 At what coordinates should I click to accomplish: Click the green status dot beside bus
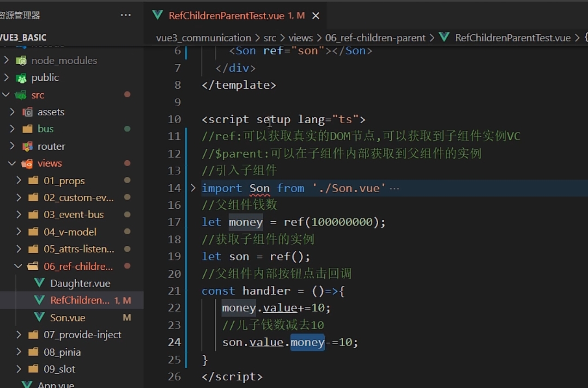pos(127,129)
